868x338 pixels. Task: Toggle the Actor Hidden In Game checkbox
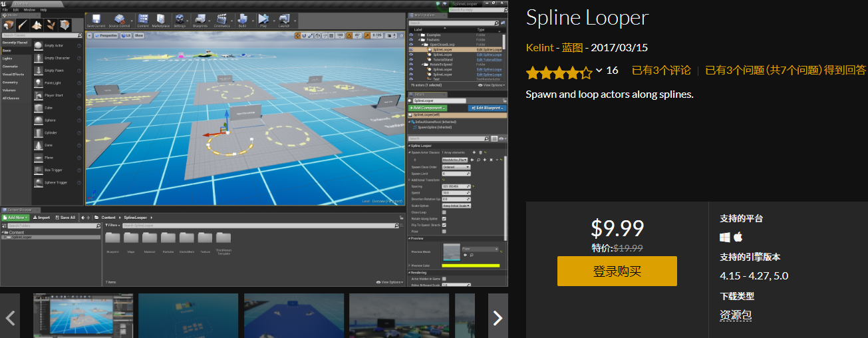(x=444, y=279)
